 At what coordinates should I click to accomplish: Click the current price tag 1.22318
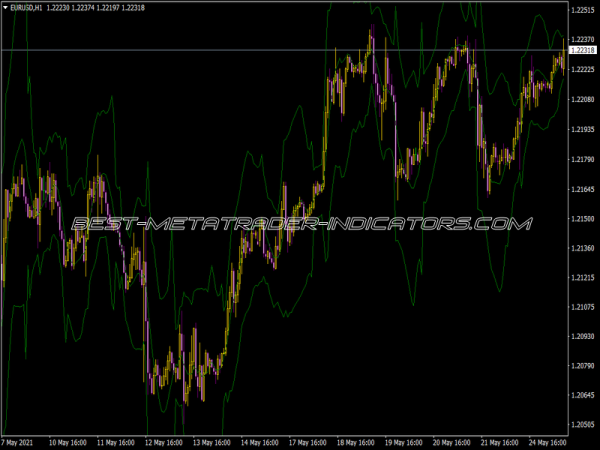click(582, 50)
